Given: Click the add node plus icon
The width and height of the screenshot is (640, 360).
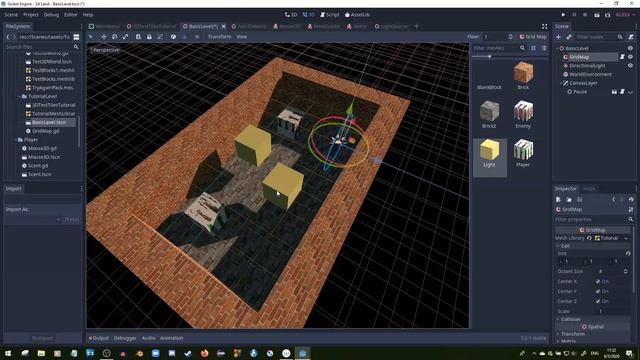Looking at the screenshot, I should pos(558,37).
